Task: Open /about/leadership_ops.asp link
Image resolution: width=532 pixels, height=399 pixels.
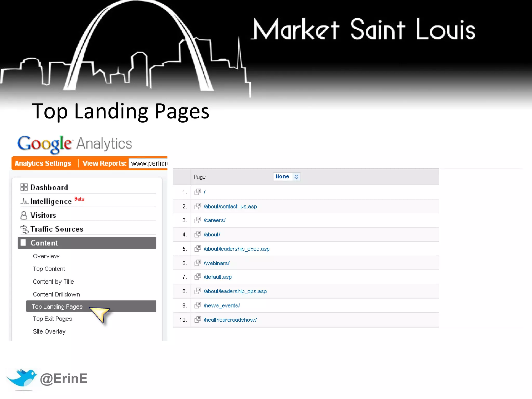Action: coord(235,291)
